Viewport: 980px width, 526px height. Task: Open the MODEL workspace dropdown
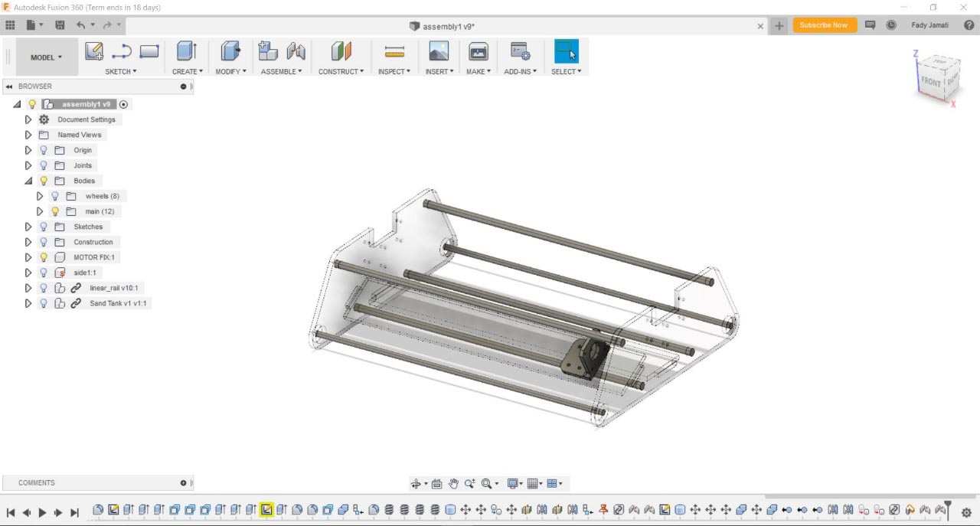click(x=47, y=57)
